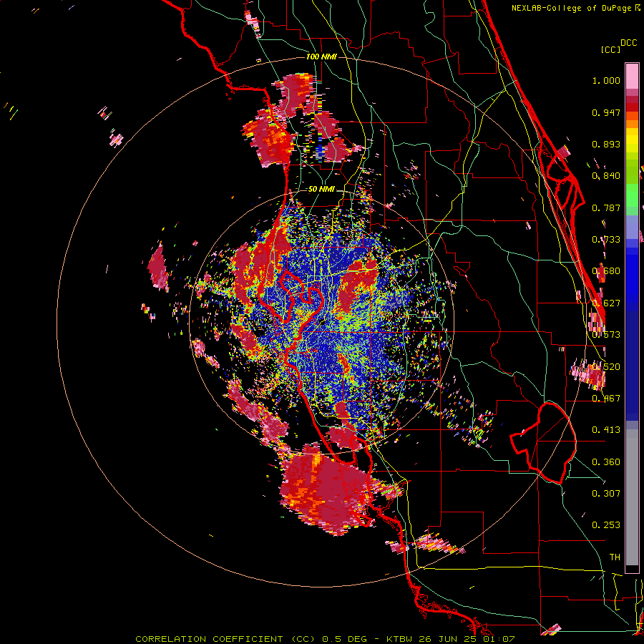This screenshot has width=644, height=644.
Task: Click the 0.947 scale value
Action: coord(606,112)
